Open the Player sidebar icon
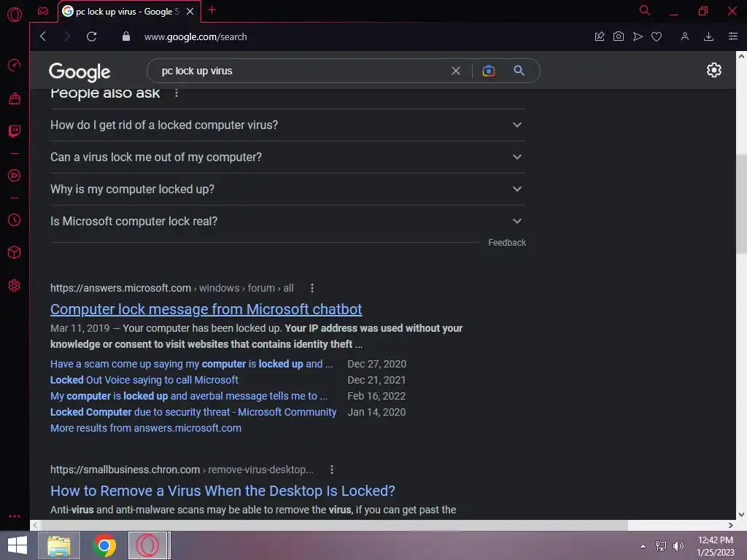The width and height of the screenshot is (747, 560). [x=15, y=175]
